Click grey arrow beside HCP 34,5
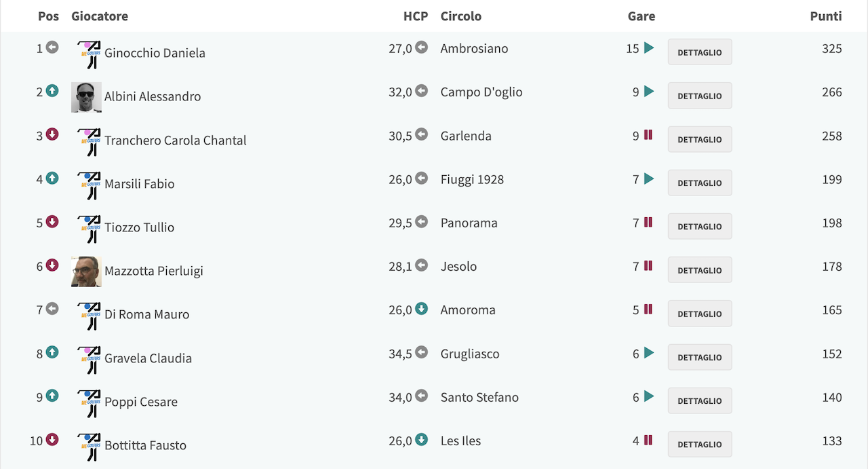Viewport: 868px width, 469px height. (421, 352)
